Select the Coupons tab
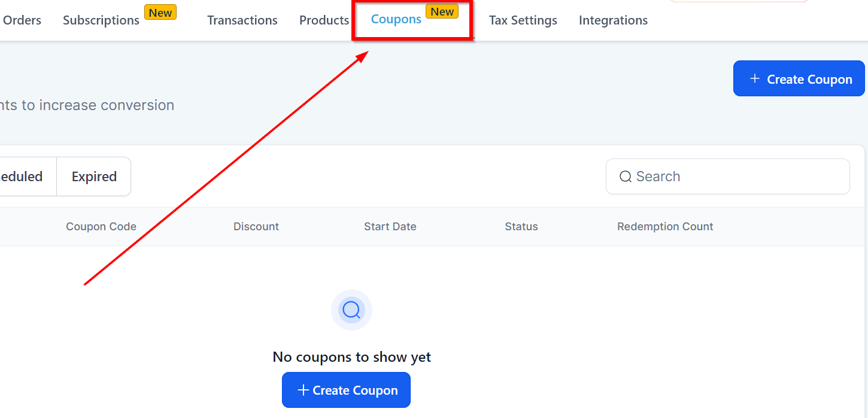The width and height of the screenshot is (868, 418). [x=396, y=19]
